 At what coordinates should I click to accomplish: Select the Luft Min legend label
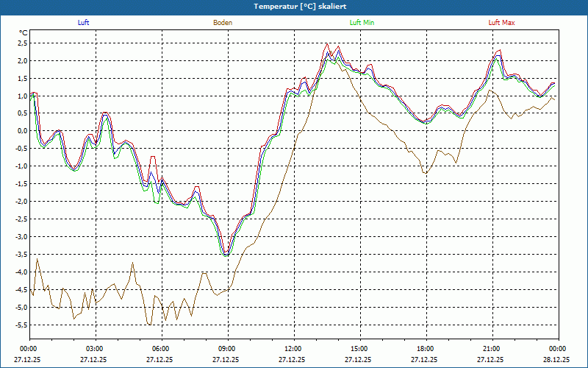(362, 23)
